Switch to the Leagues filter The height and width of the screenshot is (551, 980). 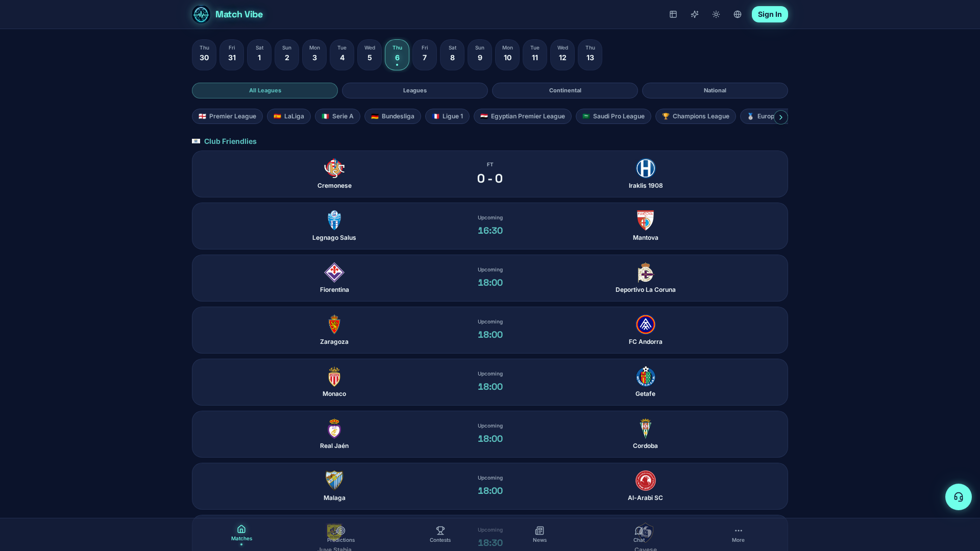point(415,90)
